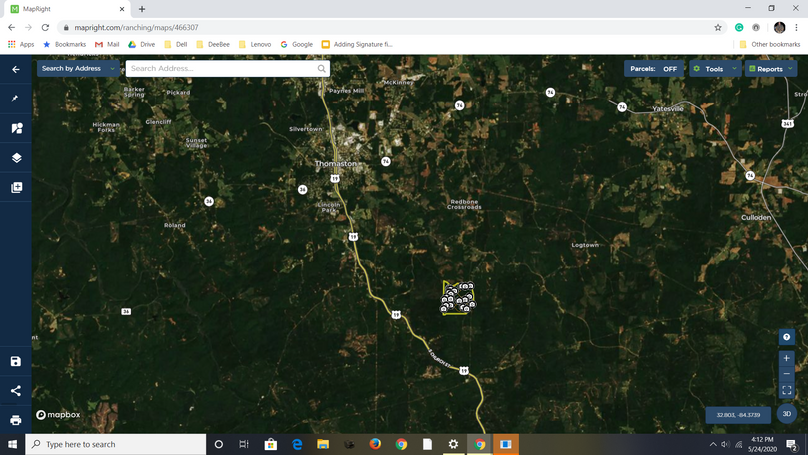This screenshot has height=455, width=808.
Task: Open Task View on the taskbar
Action: click(x=244, y=444)
